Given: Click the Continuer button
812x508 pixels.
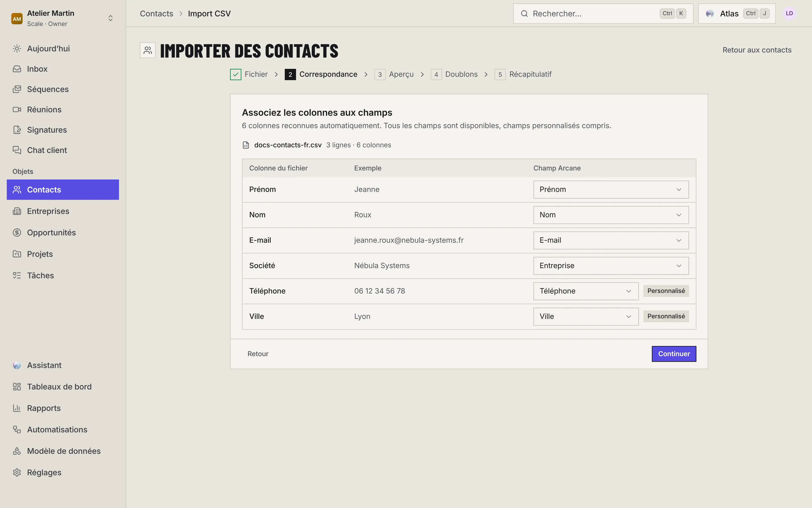Looking at the screenshot, I should (x=674, y=354).
